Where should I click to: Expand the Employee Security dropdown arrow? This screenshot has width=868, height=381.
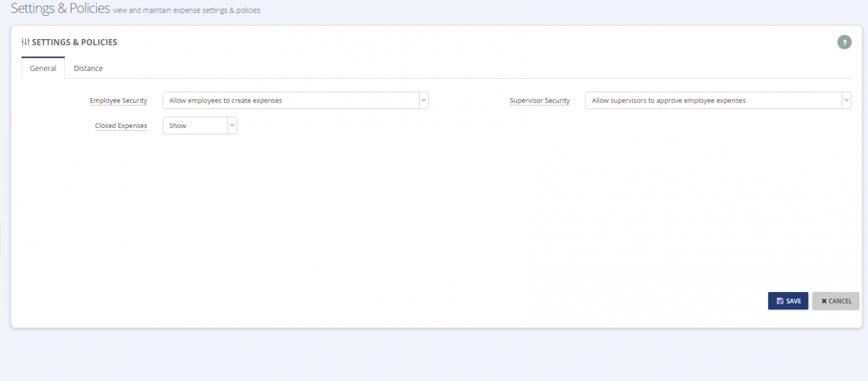click(x=423, y=100)
